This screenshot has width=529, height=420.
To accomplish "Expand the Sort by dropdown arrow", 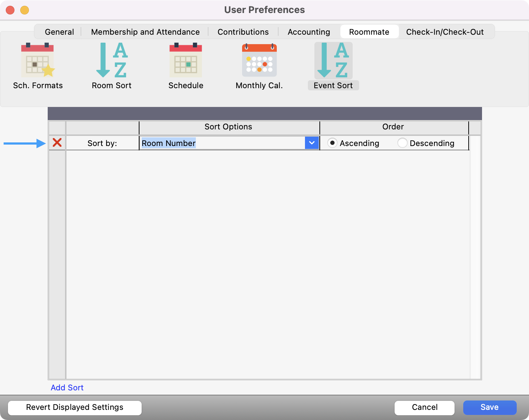I will (x=312, y=143).
